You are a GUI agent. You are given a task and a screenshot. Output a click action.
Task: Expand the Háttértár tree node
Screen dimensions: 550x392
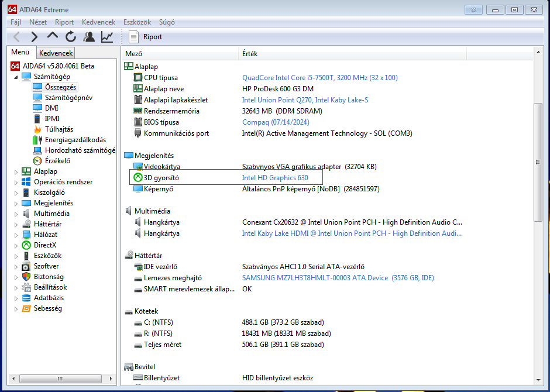[x=16, y=225]
